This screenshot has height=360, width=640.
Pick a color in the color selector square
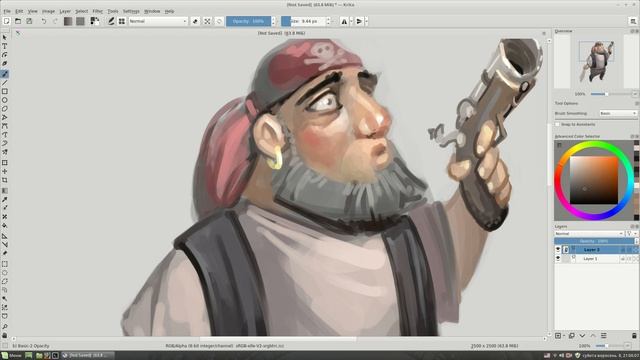tap(593, 180)
